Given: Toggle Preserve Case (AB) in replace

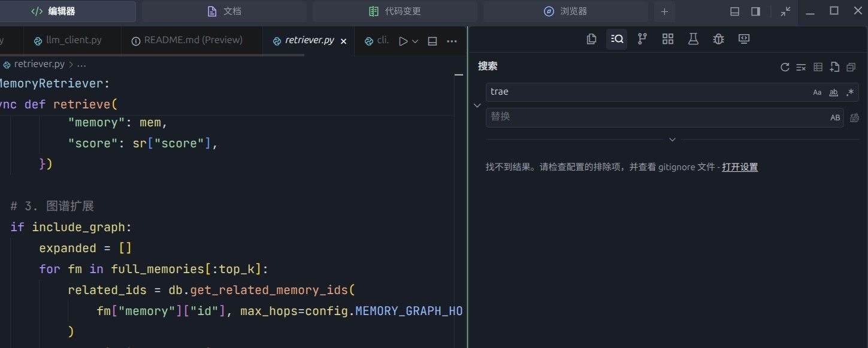Looking at the screenshot, I should [x=835, y=117].
